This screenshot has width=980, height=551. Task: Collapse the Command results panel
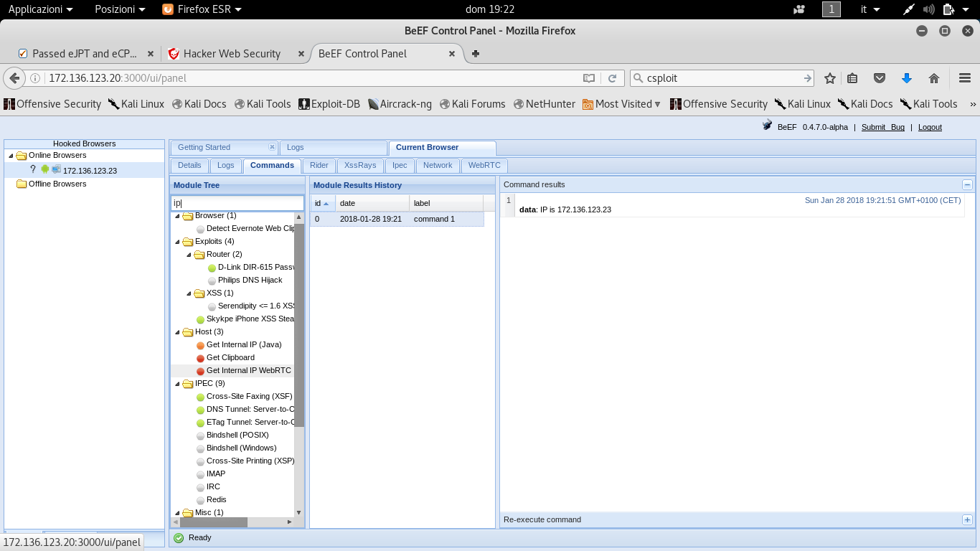967,184
